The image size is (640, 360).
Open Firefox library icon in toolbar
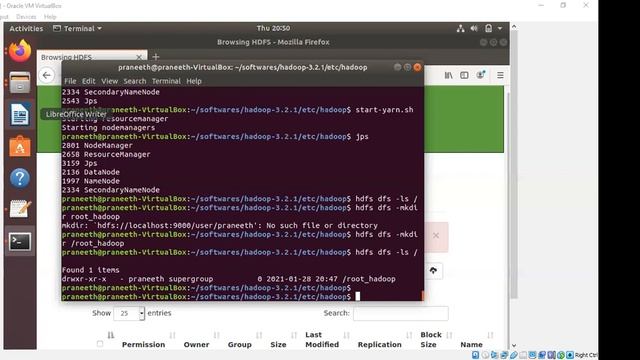[x=448, y=75]
